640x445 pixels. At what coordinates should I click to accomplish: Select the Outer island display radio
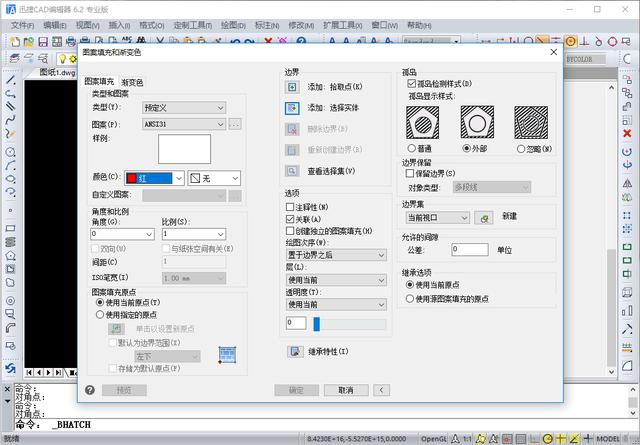point(467,148)
